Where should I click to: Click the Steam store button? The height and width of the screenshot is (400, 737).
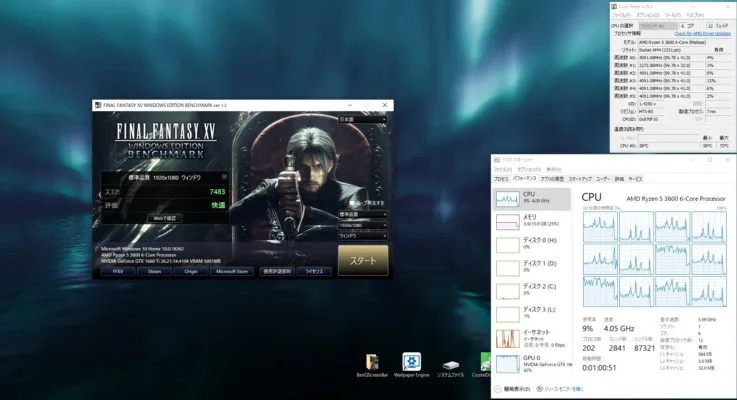coord(154,271)
